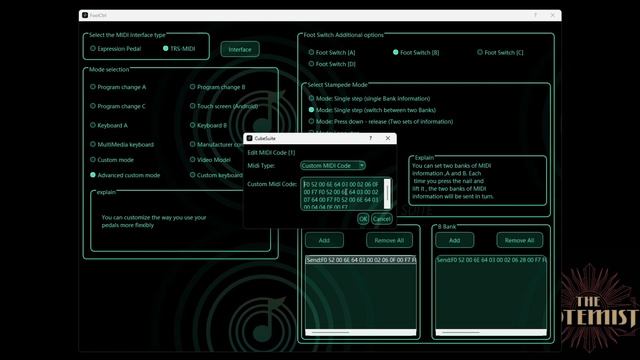The width and height of the screenshot is (640, 360).
Task: Click the CubeSuite dialog app icon
Action: coord(249,138)
